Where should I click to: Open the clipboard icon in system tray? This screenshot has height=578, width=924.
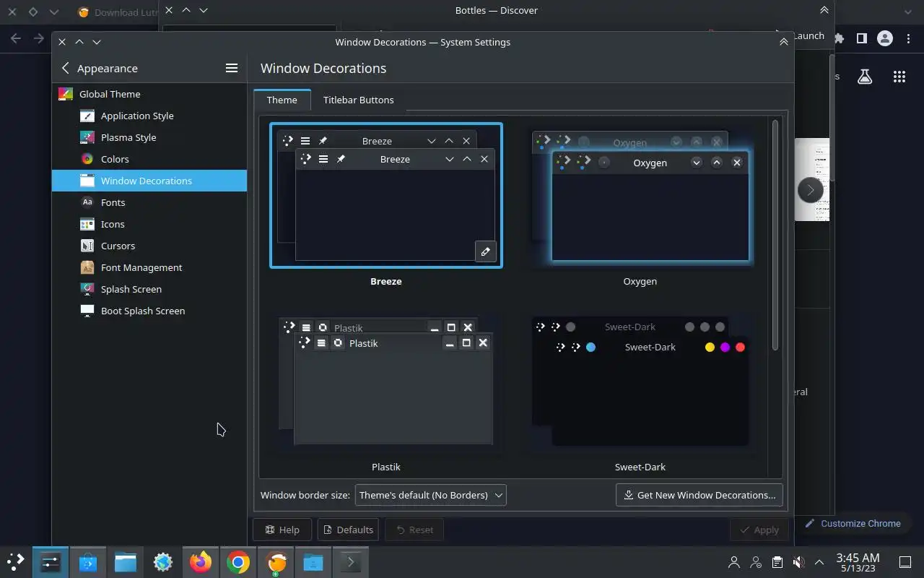click(x=777, y=562)
